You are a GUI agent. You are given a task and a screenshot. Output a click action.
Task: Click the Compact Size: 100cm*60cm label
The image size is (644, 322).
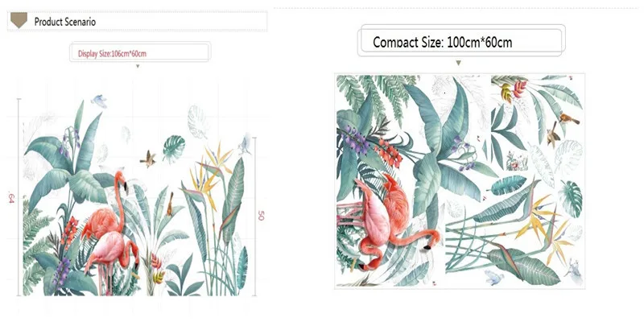click(x=442, y=43)
